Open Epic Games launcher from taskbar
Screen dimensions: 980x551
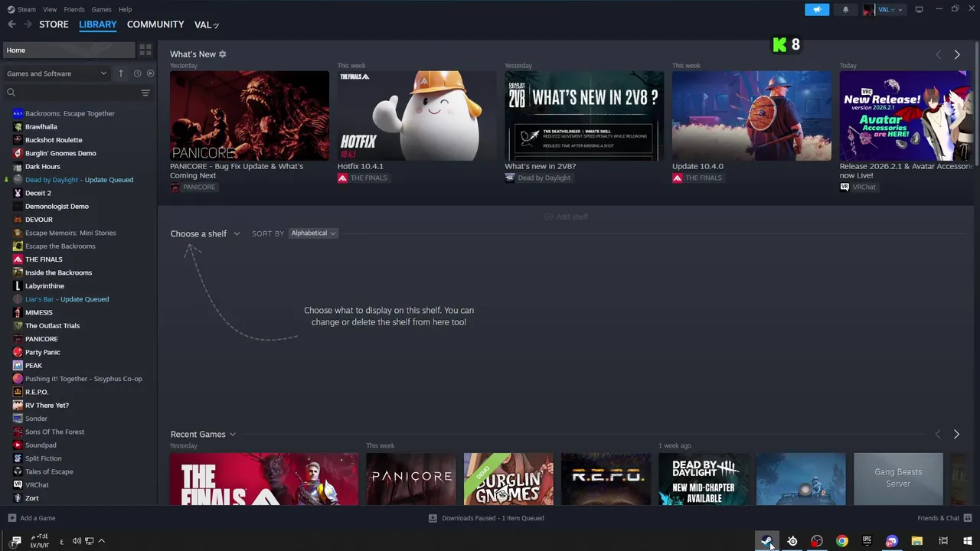pyautogui.click(x=867, y=541)
